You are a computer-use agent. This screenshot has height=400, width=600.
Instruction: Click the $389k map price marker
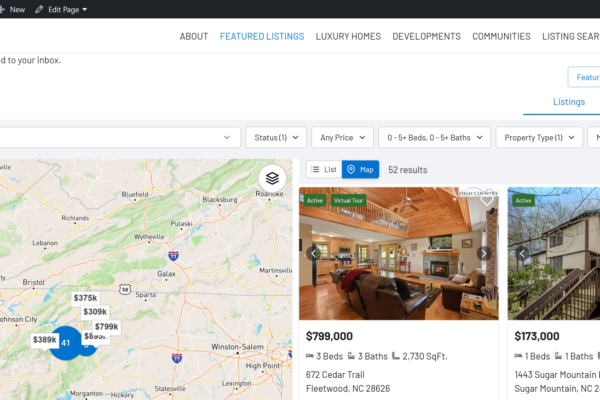pos(44,340)
